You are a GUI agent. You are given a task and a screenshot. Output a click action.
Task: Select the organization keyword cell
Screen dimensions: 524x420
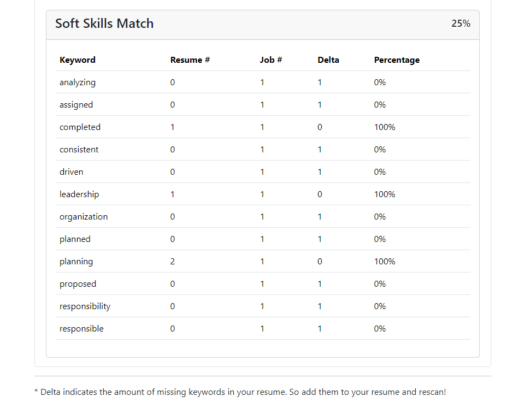84,216
